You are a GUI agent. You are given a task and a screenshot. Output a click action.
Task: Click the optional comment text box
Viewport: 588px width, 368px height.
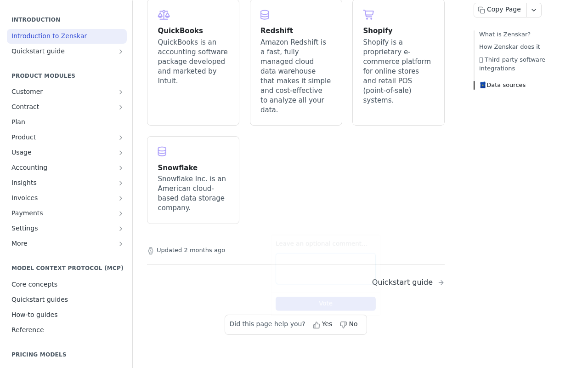tap(326, 269)
